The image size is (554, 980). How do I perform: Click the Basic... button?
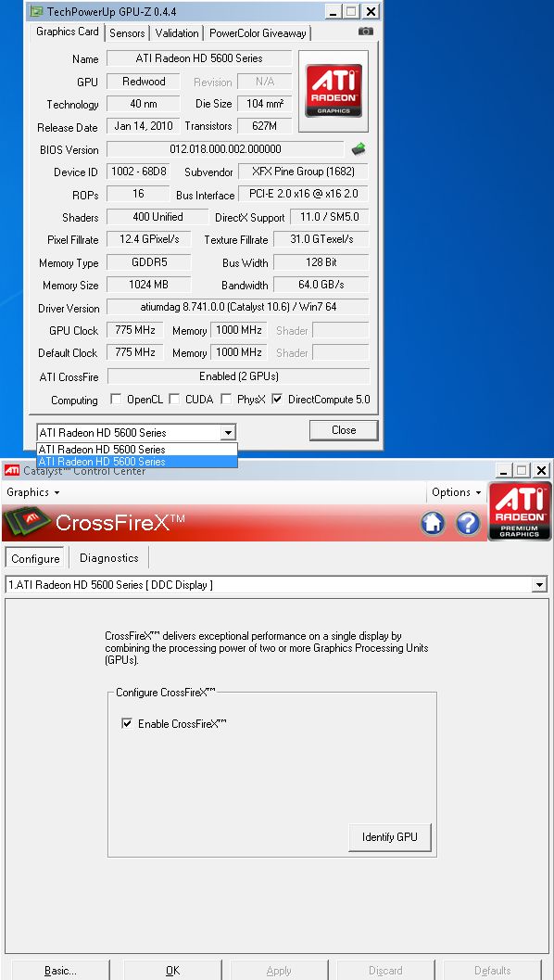(x=60, y=970)
